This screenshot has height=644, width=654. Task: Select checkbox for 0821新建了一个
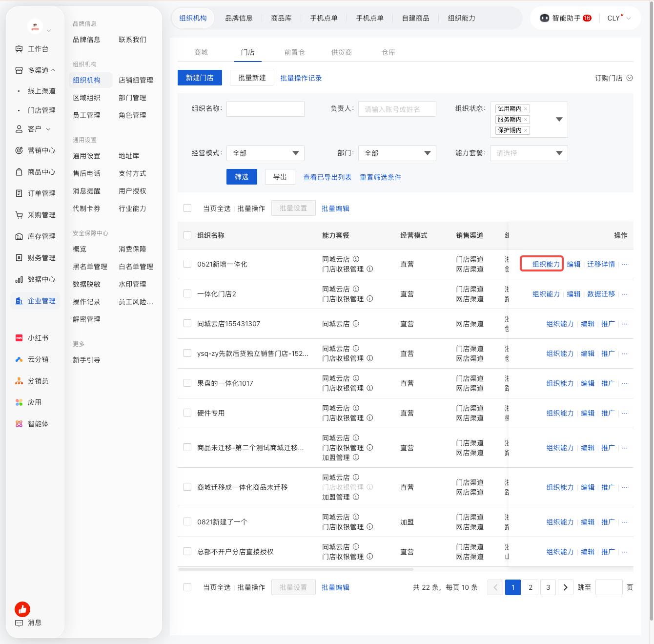click(187, 521)
